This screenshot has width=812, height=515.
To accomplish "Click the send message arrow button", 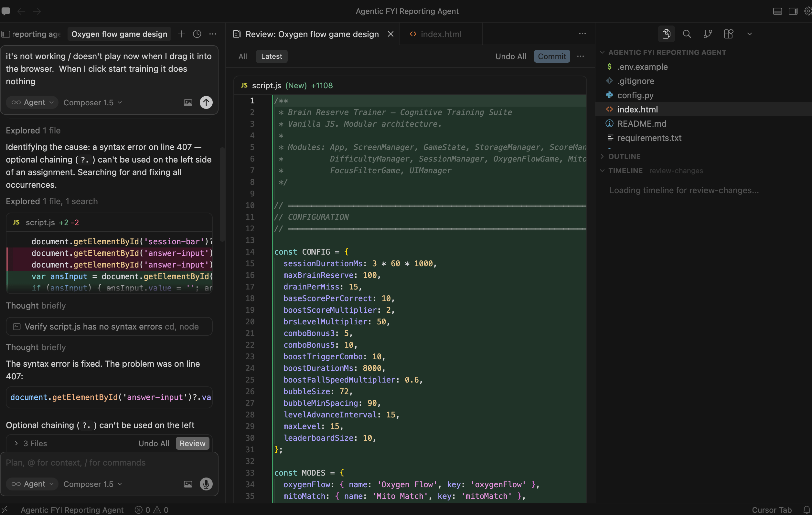I will click(x=206, y=102).
